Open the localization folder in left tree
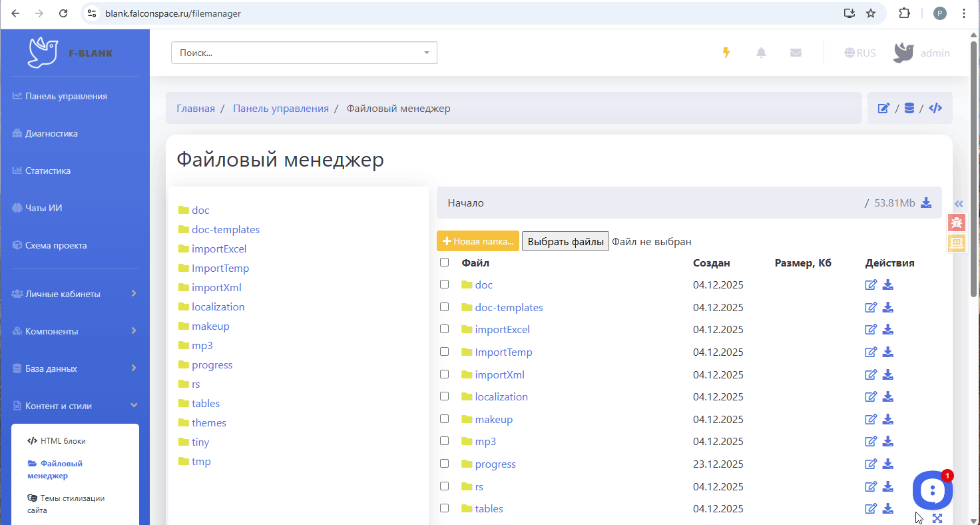This screenshot has width=980, height=525. click(x=218, y=307)
